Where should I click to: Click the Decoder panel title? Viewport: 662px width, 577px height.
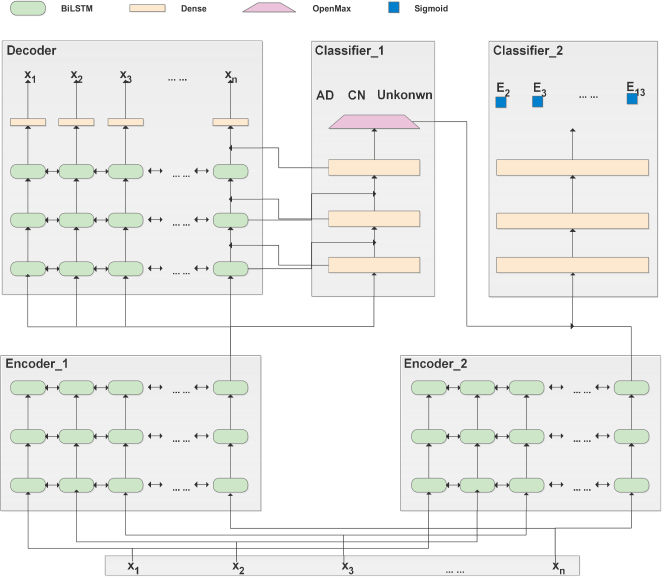tap(32, 51)
